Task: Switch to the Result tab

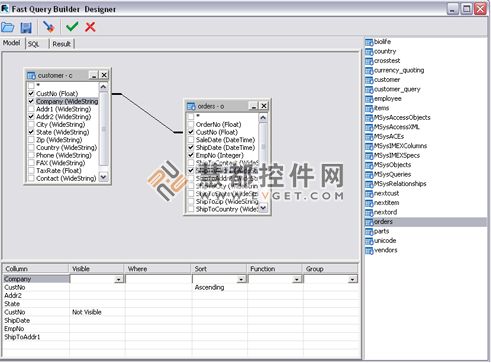Action: [62, 44]
